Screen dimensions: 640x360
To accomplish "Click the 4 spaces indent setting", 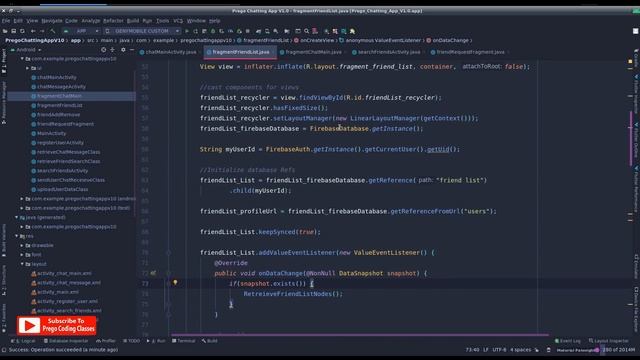I will pos(520,350).
